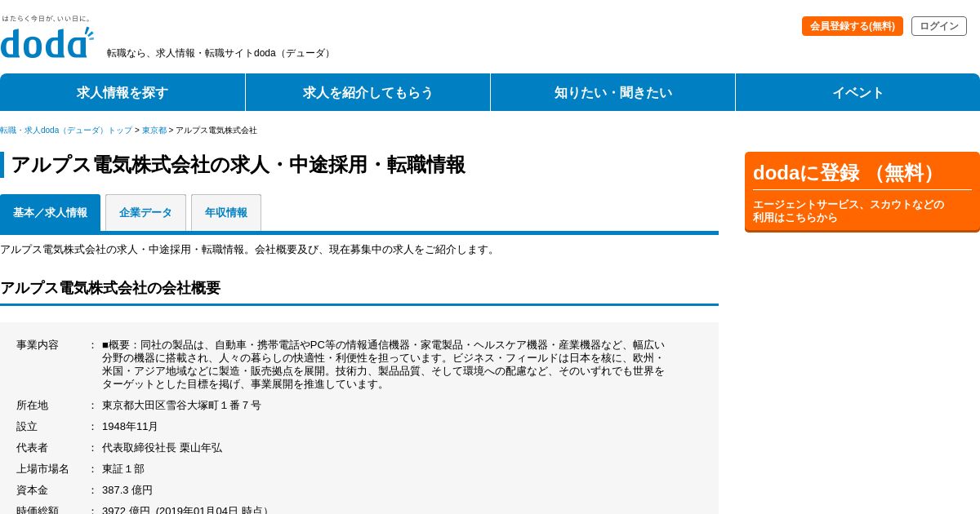Open 求人を紹介してもらう menu
The image size is (980, 514).
tap(368, 92)
